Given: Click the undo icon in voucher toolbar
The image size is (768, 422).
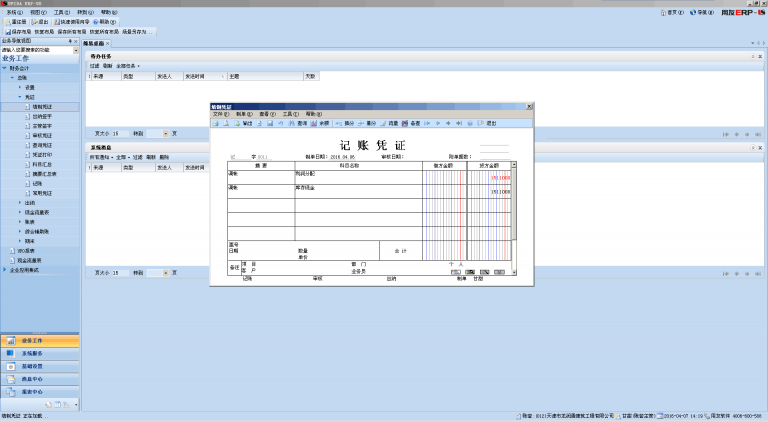Looking at the screenshot, I should [x=281, y=123].
